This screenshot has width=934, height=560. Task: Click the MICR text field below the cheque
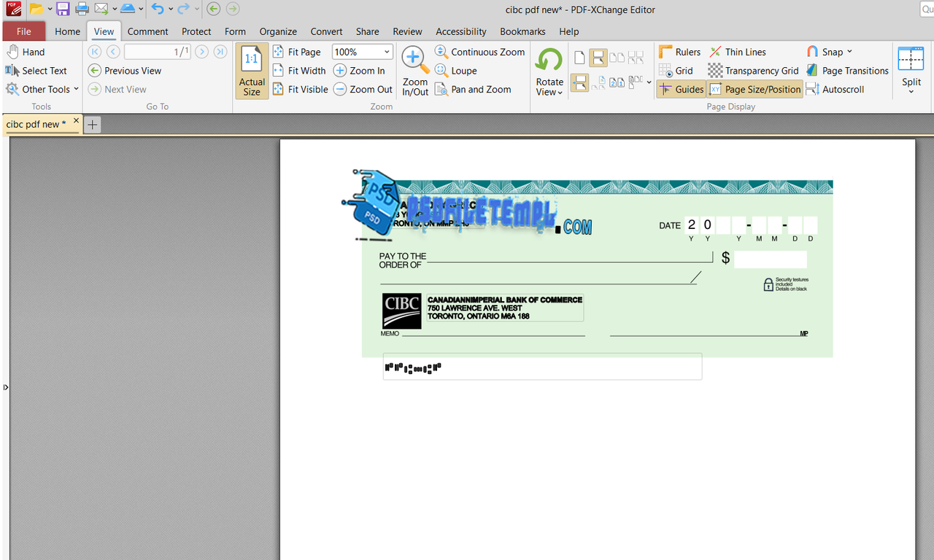(542, 367)
